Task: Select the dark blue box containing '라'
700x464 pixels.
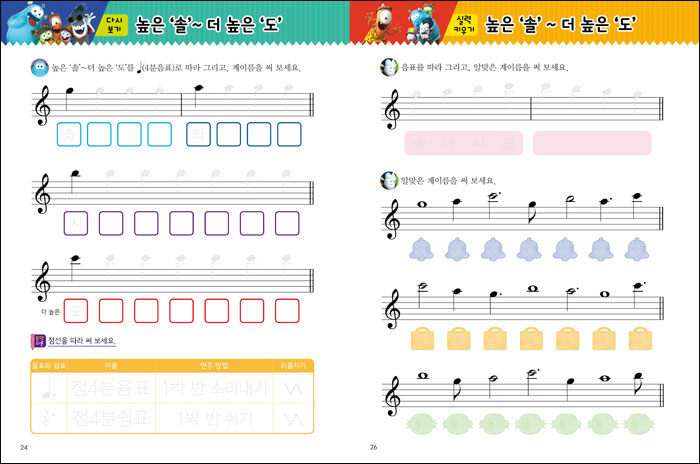Action: pos(198,134)
